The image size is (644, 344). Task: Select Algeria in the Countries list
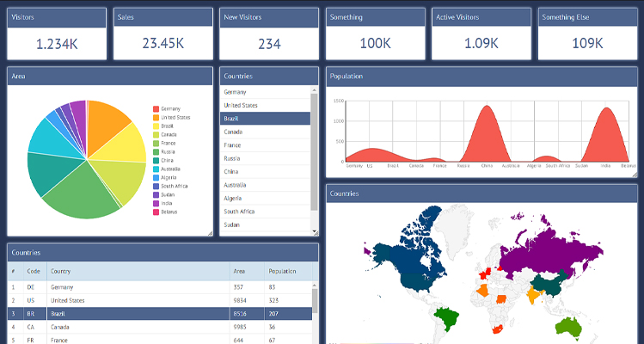(265, 198)
